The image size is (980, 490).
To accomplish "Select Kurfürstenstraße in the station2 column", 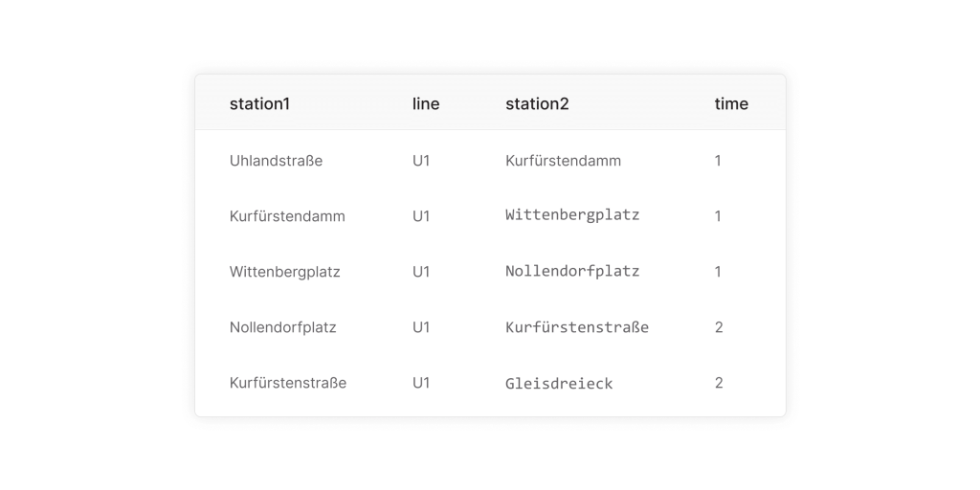I will coord(577,327).
